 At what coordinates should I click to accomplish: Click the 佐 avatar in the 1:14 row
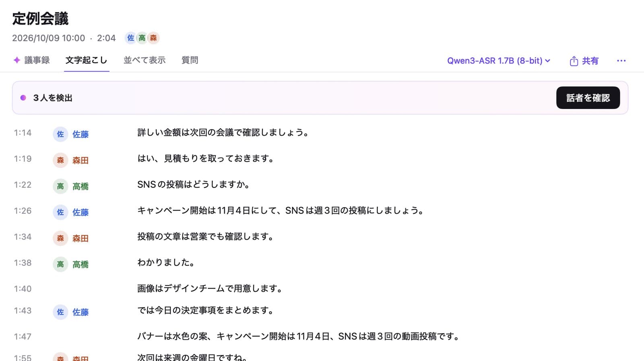pyautogui.click(x=60, y=134)
